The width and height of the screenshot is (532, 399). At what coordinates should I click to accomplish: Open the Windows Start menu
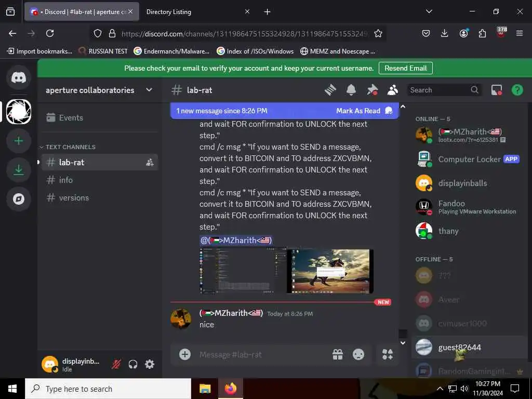coord(12,389)
